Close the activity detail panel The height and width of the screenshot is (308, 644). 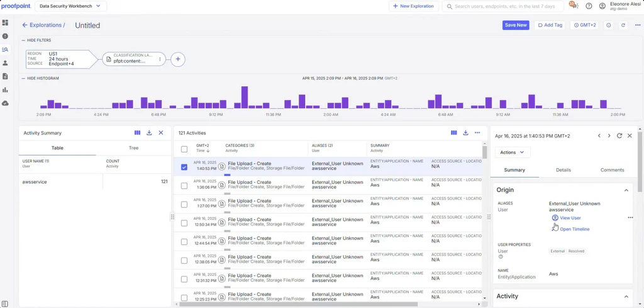click(x=630, y=135)
